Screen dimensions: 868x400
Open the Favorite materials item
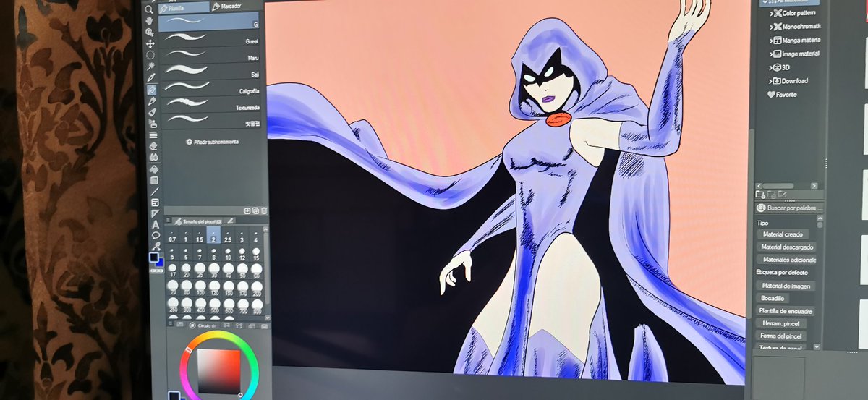click(782, 94)
